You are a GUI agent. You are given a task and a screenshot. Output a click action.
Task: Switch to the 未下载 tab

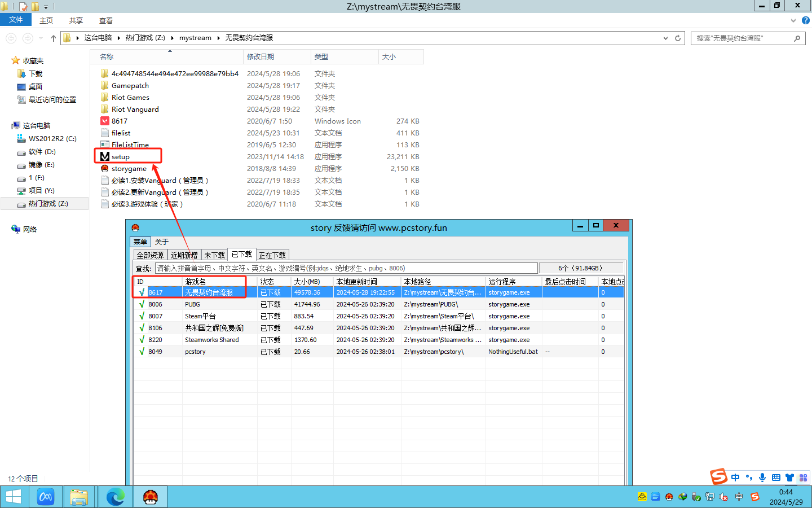[214, 255]
